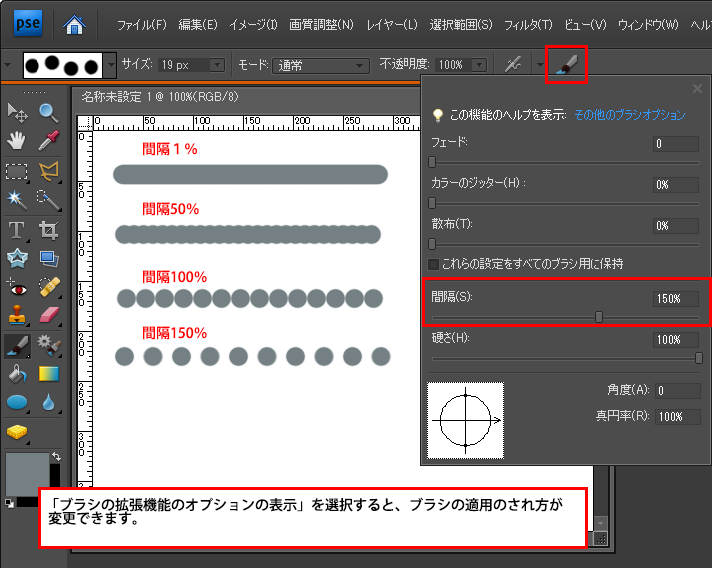Select the Spot Healing bandage tool

49,287
